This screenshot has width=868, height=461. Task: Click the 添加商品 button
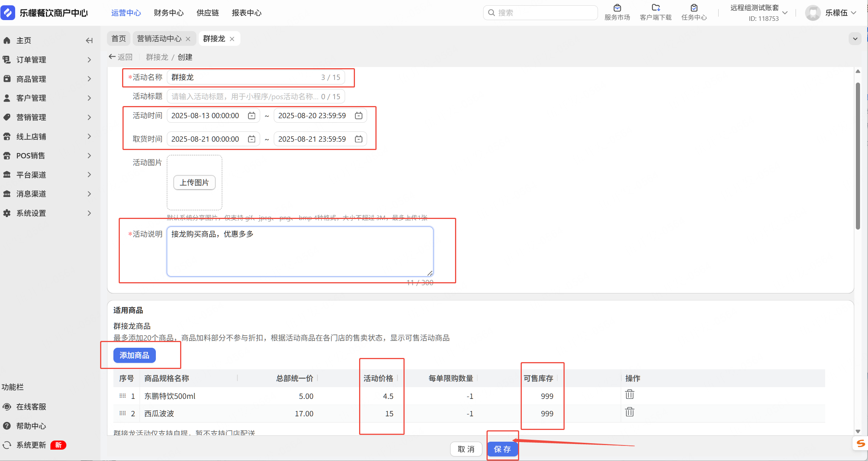134,356
